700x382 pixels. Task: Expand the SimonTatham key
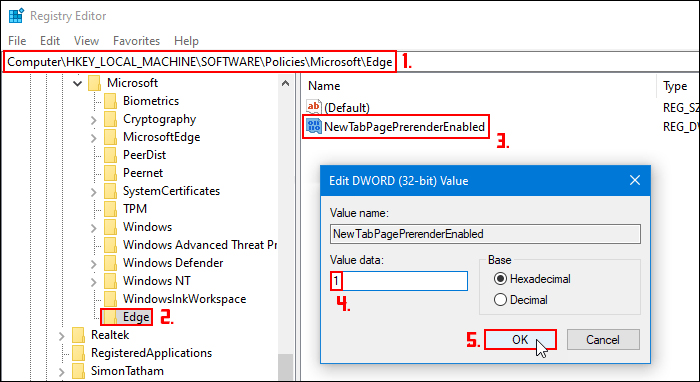tap(61, 371)
